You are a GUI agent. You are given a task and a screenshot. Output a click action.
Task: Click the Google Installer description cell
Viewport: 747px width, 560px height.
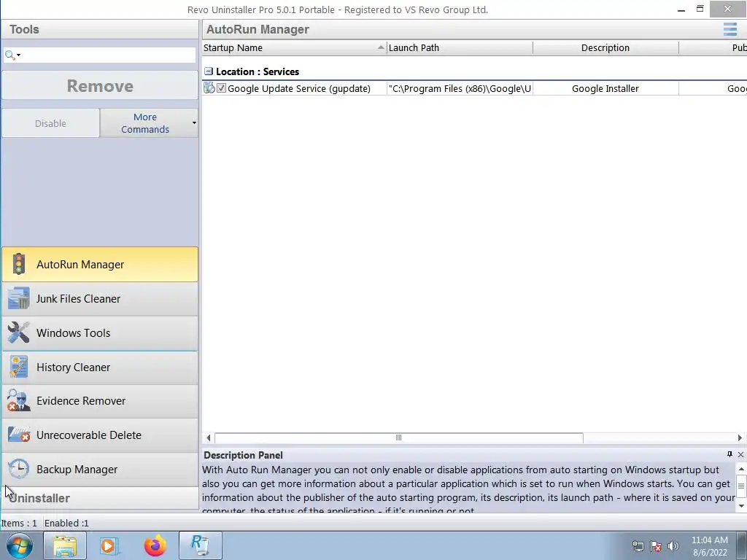coord(605,88)
